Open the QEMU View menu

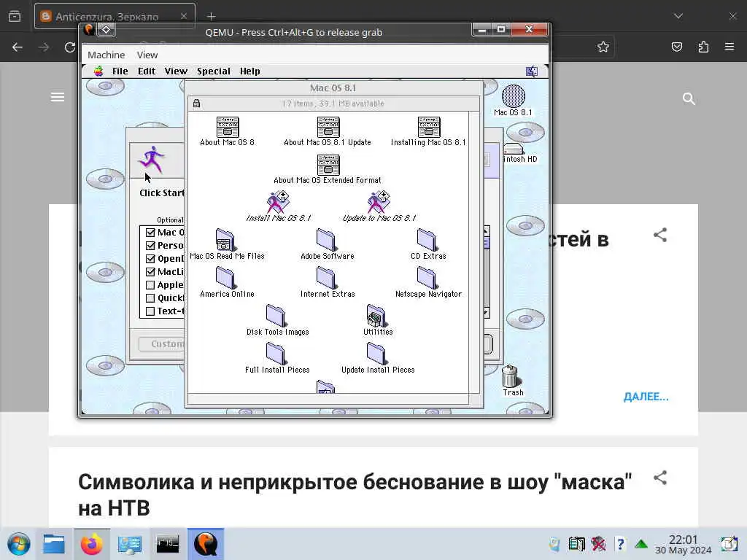[147, 55]
